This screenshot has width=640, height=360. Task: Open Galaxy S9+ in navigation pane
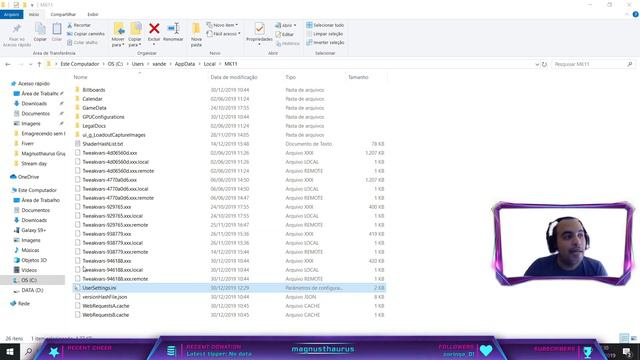(x=33, y=230)
